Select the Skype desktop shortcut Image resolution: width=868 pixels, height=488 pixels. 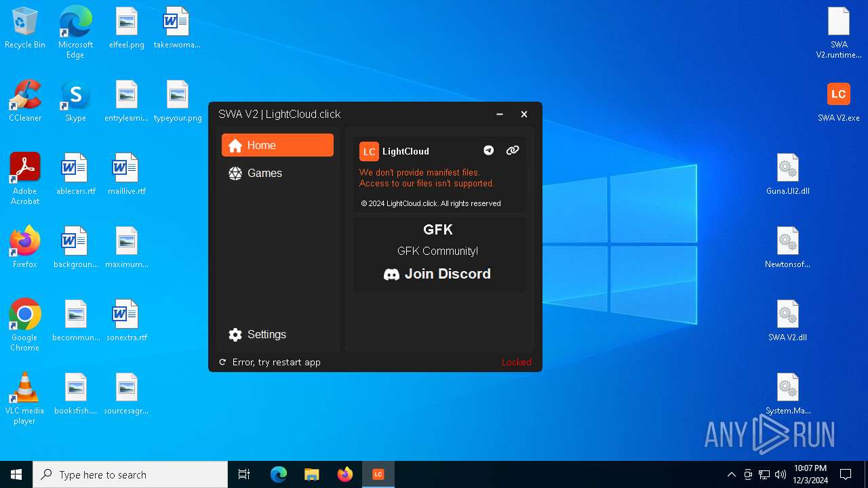click(75, 102)
